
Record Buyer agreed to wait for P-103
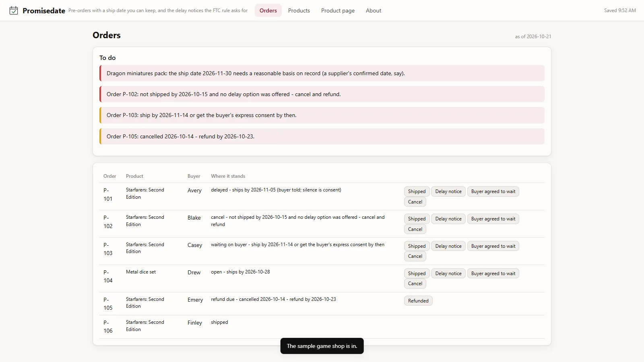click(x=493, y=246)
